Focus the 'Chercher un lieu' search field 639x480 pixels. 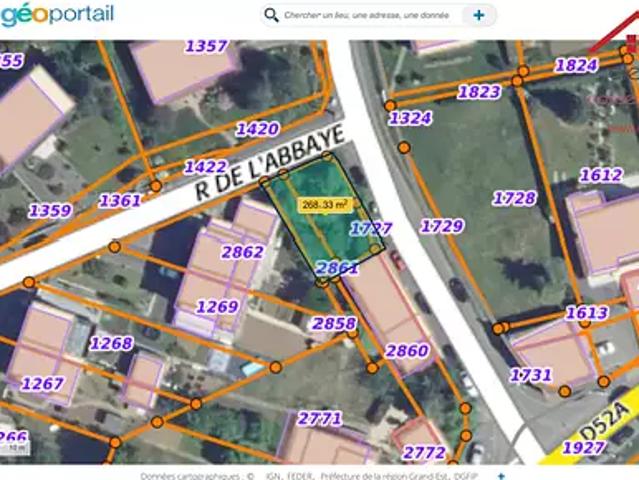(x=365, y=15)
